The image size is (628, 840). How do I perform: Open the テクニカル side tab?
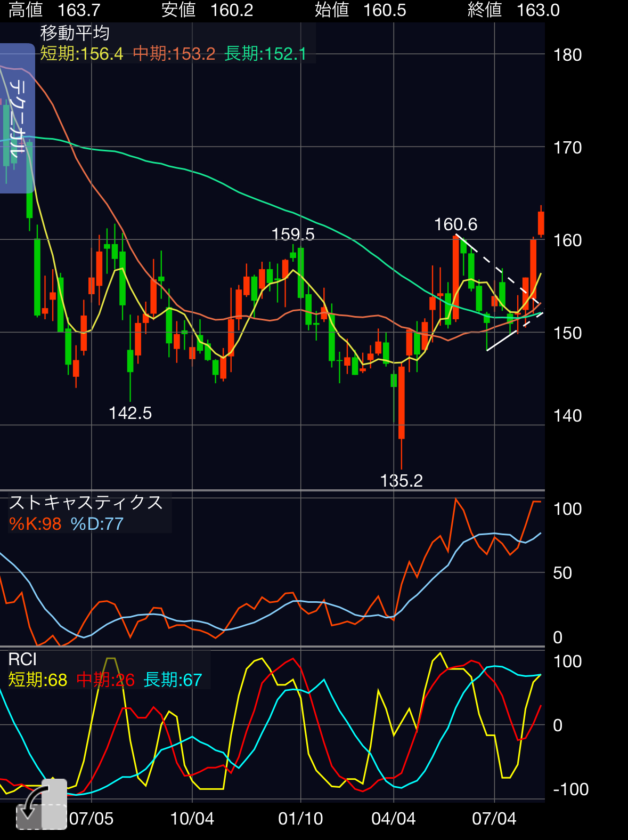17,118
